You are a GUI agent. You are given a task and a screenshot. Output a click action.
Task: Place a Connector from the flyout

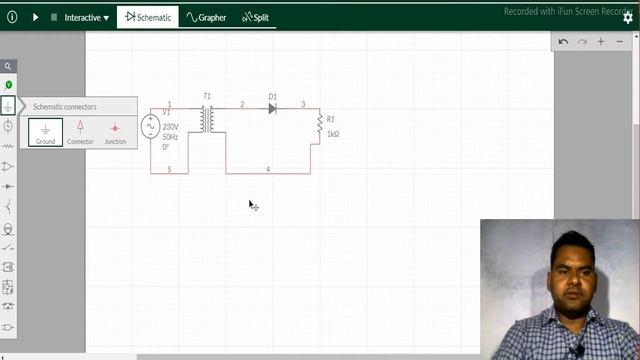[80, 132]
